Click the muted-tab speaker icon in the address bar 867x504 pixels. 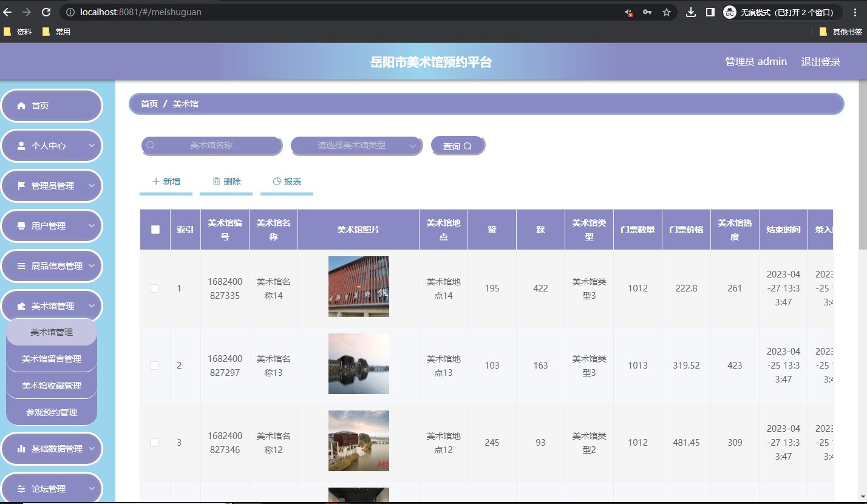pyautogui.click(x=629, y=12)
